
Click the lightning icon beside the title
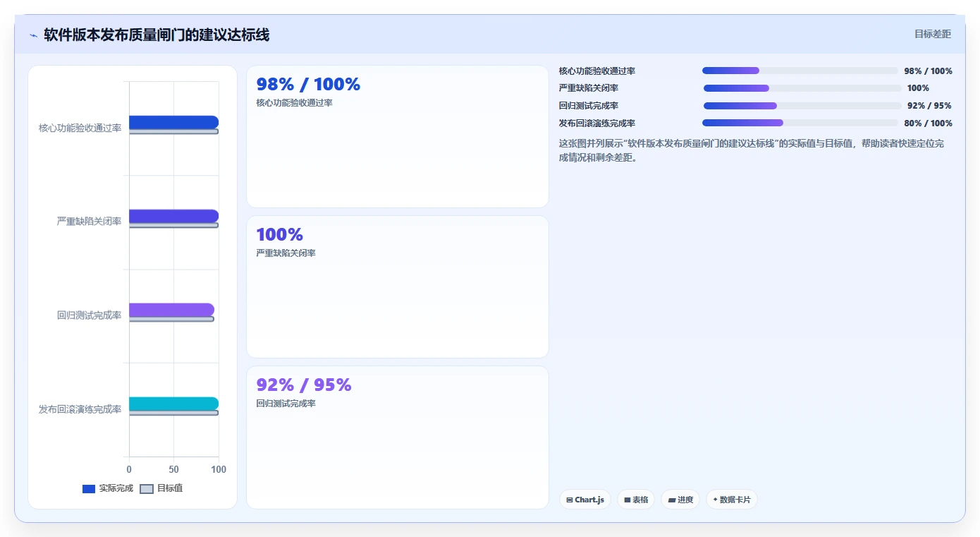tap(33, 35)
